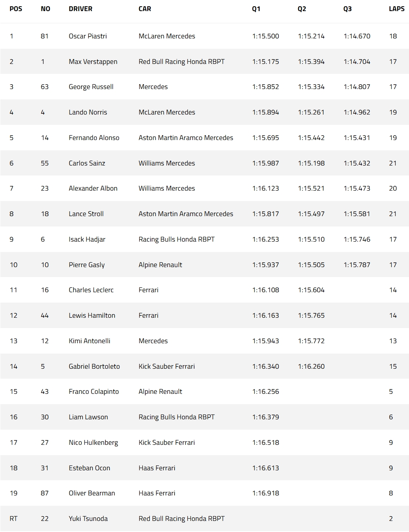This screenshot has height=532, width=409.
Task: Click Verstappen's Q1 time 1:15.175
Action: coord(266,62)
